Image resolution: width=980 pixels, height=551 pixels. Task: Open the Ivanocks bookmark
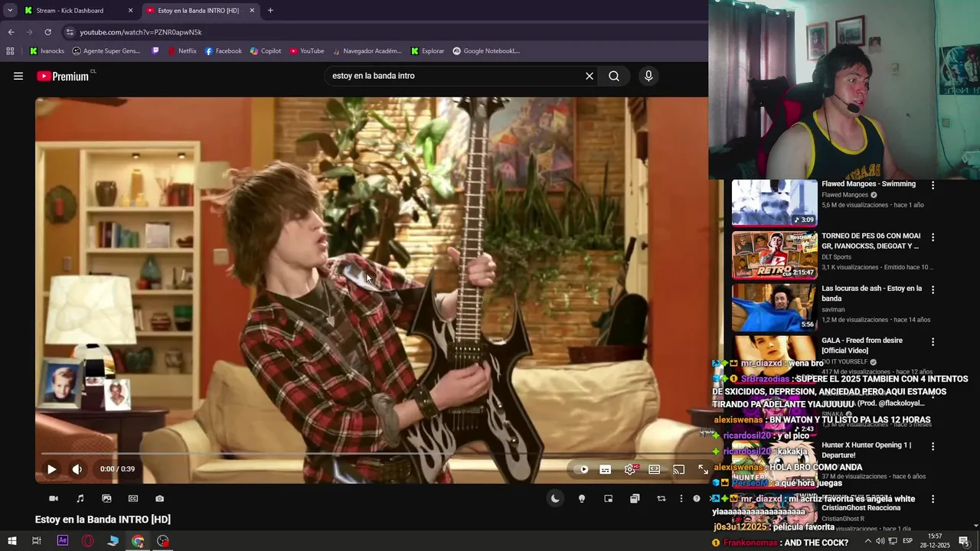(47, 51)
